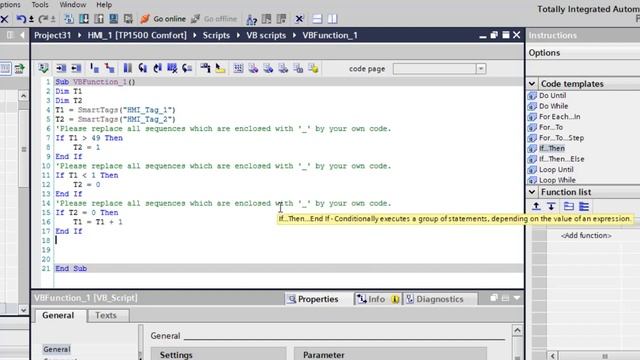Viewport: 640px width, 360px height.
Task: Select the Loop Until code template
Action: [556, 169]
